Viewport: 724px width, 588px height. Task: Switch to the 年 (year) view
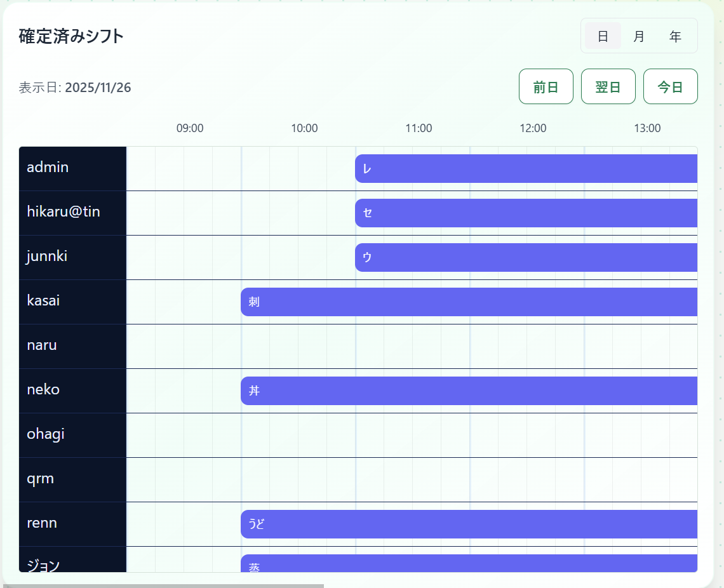point(675,36)
